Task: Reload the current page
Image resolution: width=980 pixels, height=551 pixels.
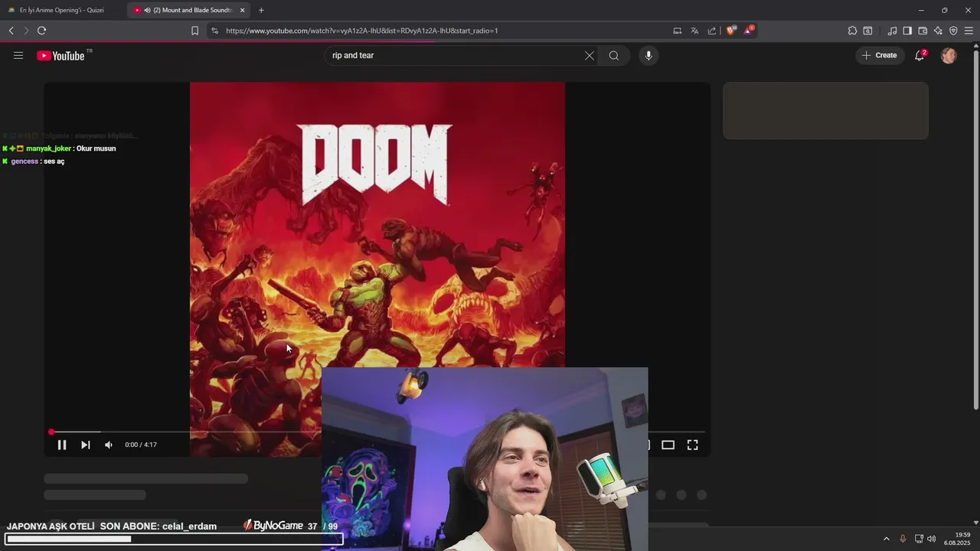Action: click(x=41, y=31)
